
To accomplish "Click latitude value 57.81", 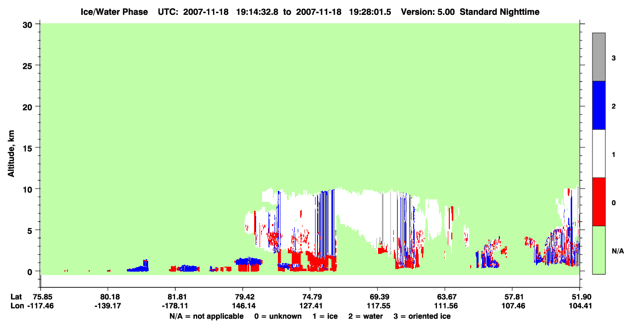I will pos(512,297).
